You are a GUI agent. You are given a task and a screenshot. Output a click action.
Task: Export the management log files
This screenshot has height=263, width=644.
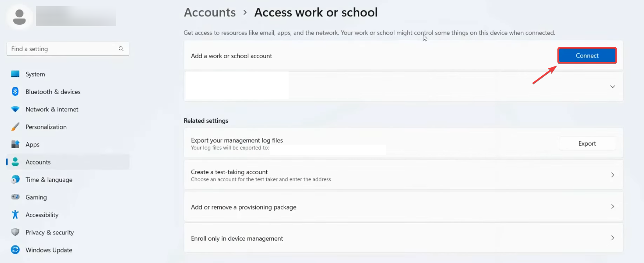[587, 143]
